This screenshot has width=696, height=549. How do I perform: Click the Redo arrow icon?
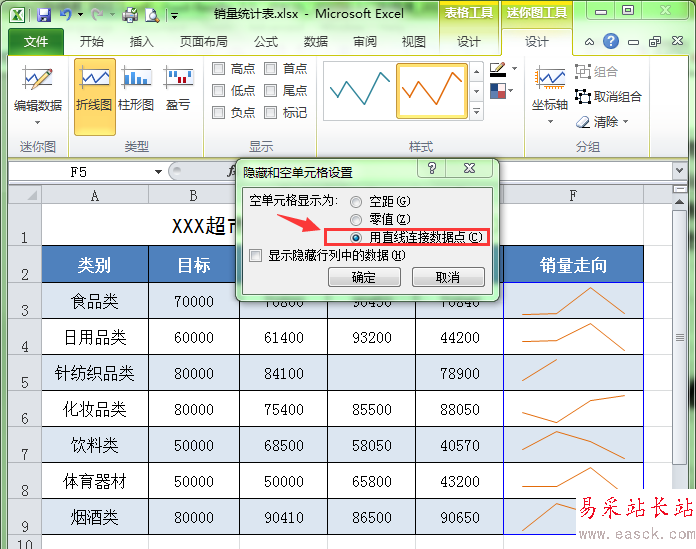(97, 15)
